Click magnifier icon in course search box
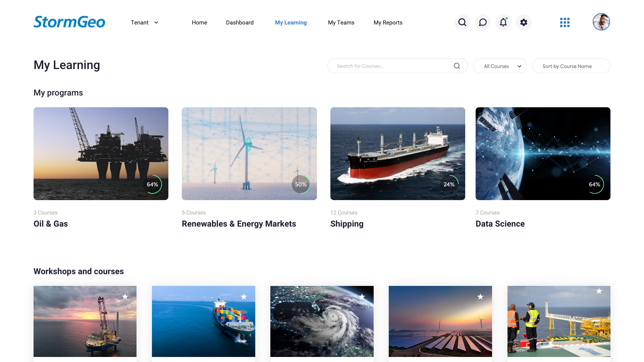The image size is (644, 362). 457,66
